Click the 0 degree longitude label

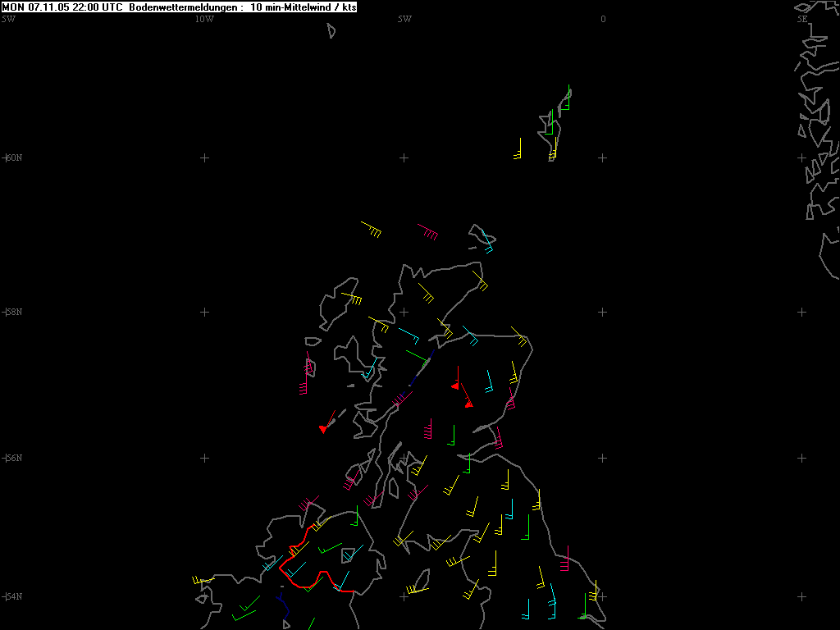coord(603,19)
